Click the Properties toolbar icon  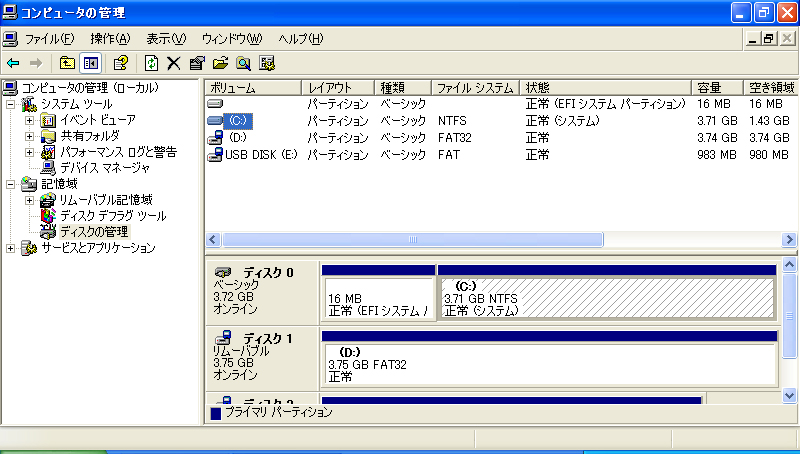click(196, 63)
